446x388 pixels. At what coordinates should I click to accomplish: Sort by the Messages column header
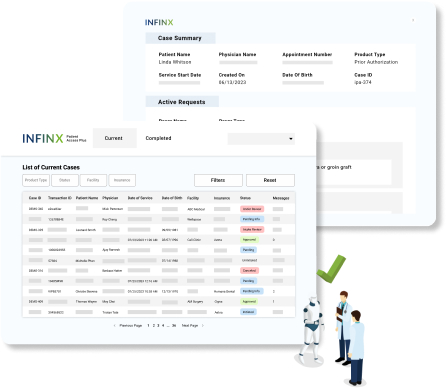tap(281, 198)
